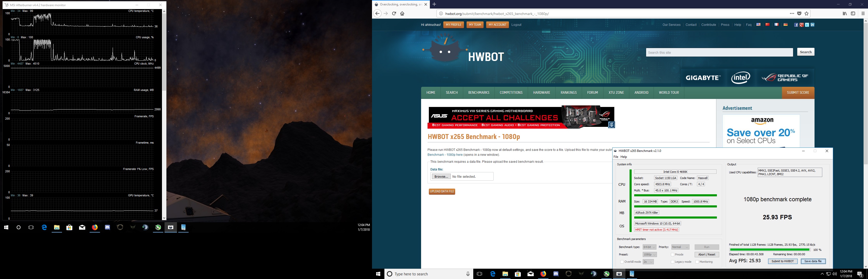The height and width of the screenshot is (279, 868).
Task: Click microphone in taskbar search box
Action: click(x=468, y=274)
